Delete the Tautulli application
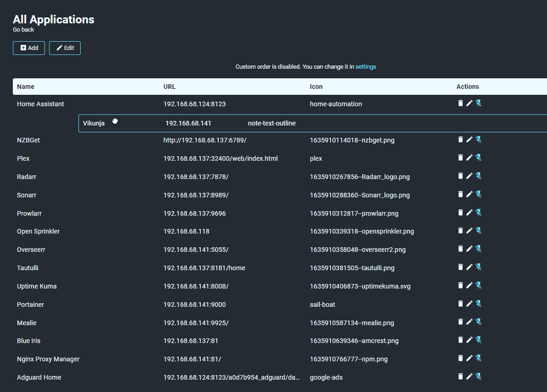This screenshot has height=392, width=547. click(460, 267)
